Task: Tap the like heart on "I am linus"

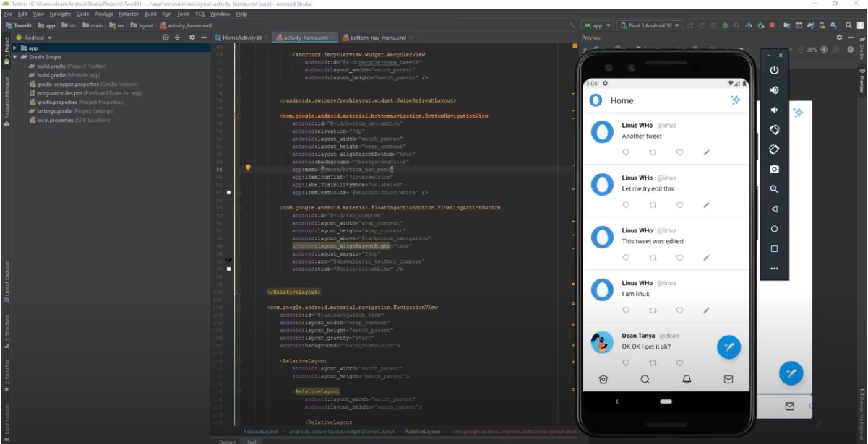Action: (679, 310)
